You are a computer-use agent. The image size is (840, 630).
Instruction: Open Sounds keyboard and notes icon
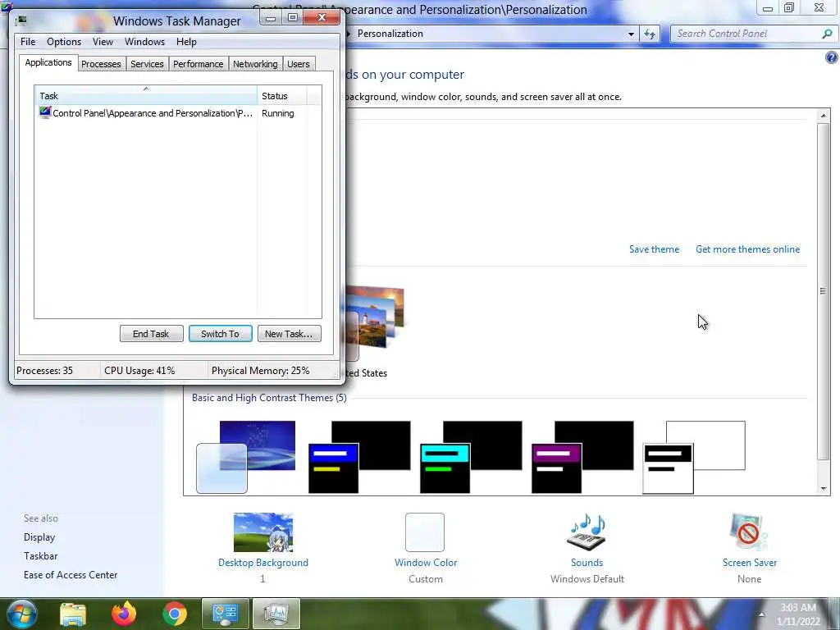587,532
